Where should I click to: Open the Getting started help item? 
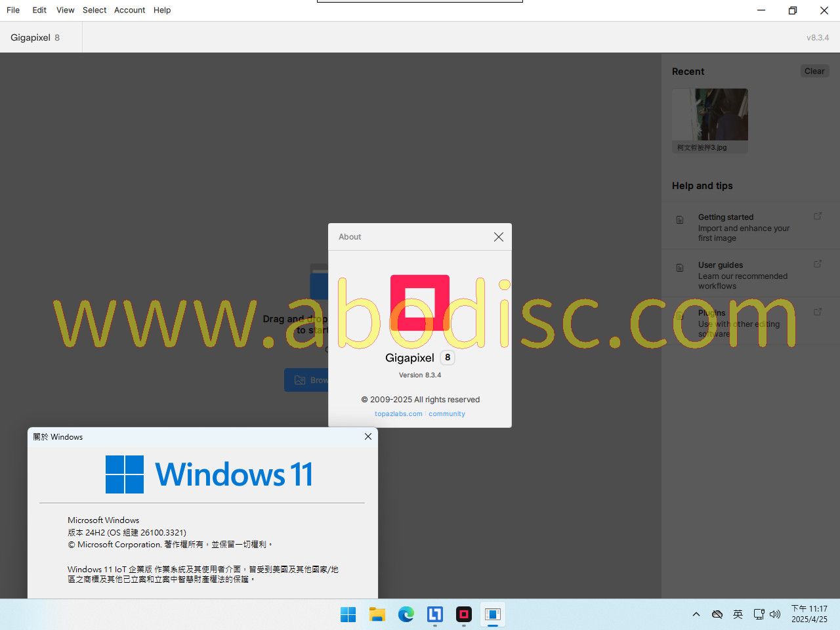[x=751, y=226]
